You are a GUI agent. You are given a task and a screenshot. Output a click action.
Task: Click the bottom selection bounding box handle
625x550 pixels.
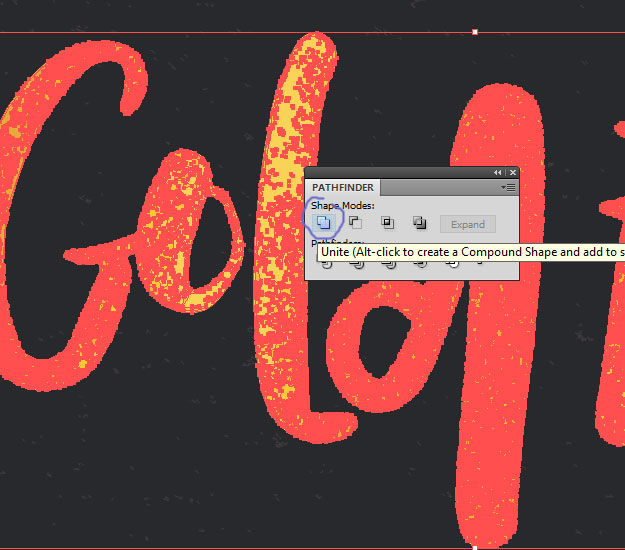pyautogui.click(x=475, y=548)
